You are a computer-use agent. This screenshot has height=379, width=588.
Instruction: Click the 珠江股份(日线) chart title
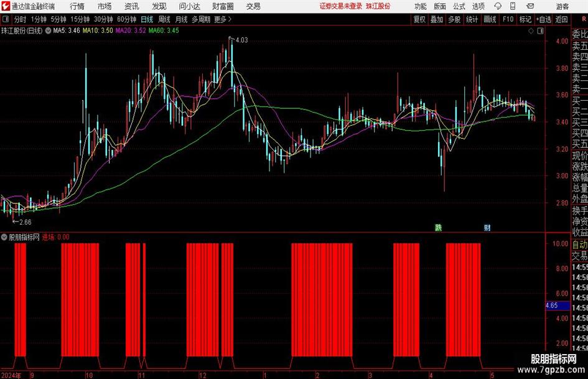tap(22, 30)
